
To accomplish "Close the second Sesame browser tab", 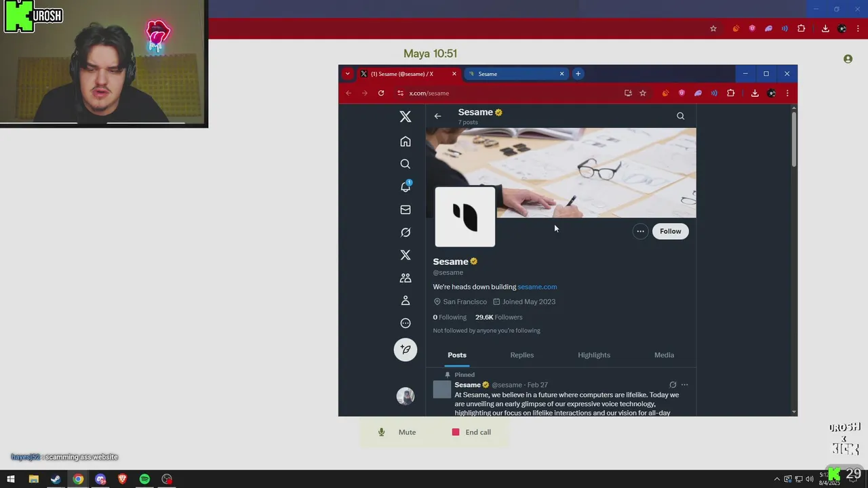I will click(x=561, y=74).
